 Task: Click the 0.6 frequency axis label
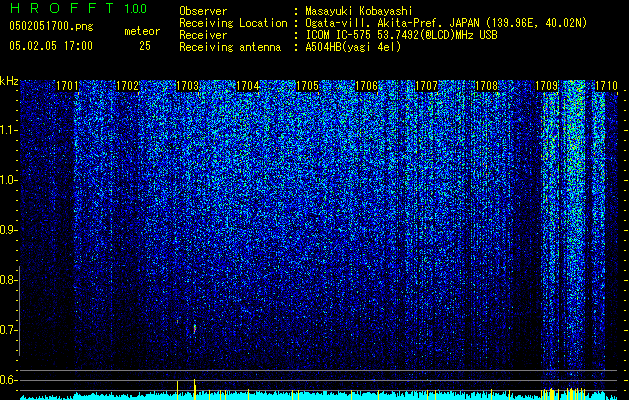click(x=8, y=380)
